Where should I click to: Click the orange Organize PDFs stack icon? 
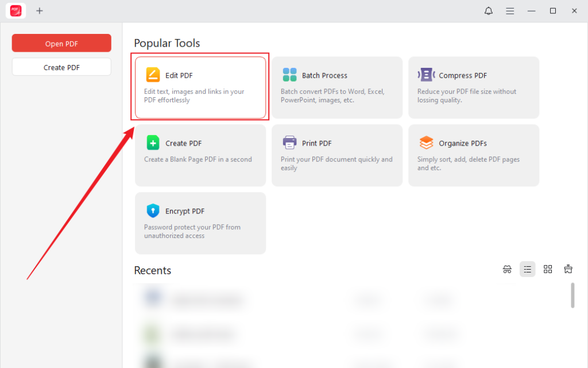pos(426,143)
